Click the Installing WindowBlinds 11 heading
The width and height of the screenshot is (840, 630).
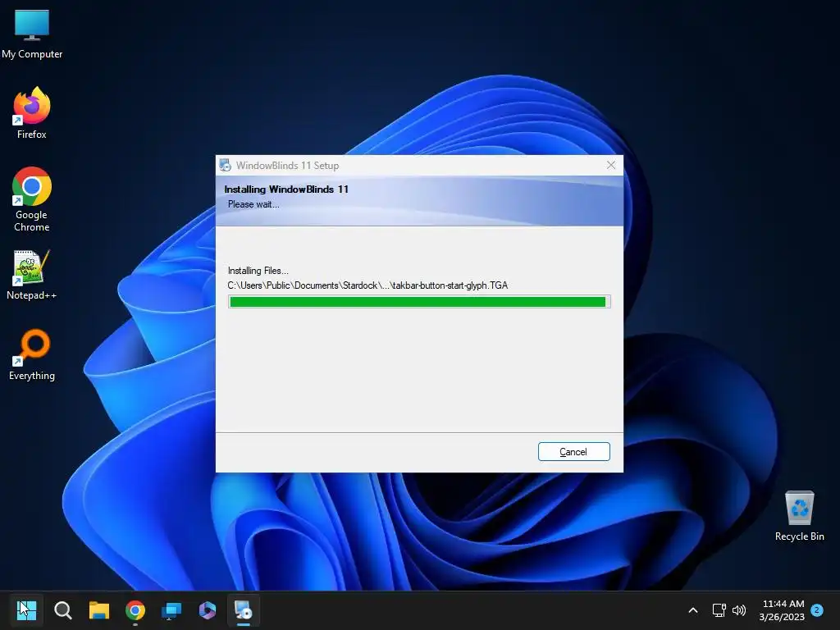286,189
